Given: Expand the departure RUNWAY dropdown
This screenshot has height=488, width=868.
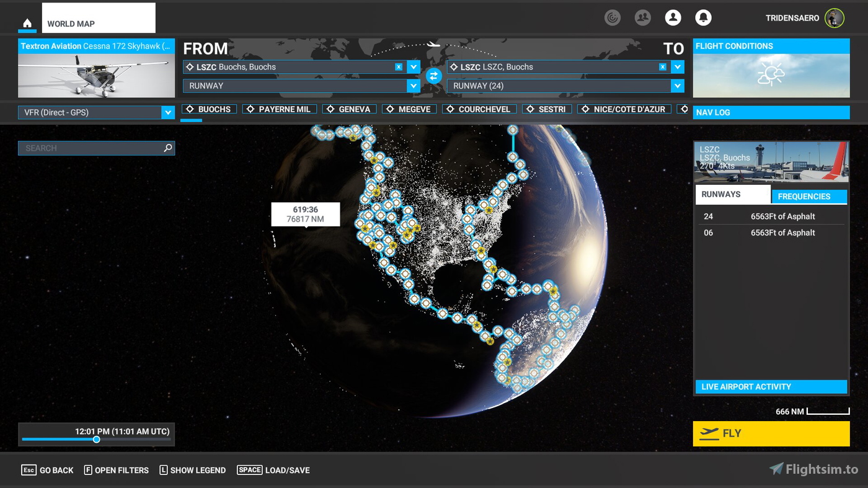Looking at the screenshot, I should tap(414, 86).
